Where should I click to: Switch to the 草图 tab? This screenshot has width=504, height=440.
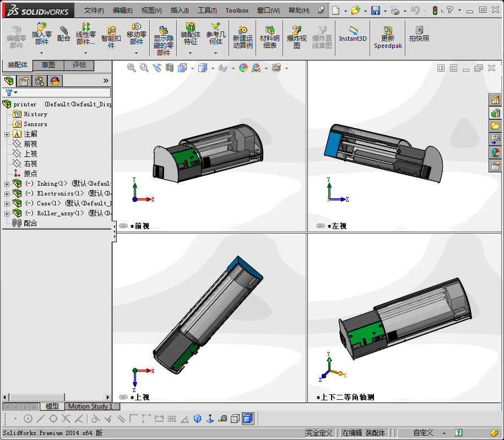(x=48, y=65)
